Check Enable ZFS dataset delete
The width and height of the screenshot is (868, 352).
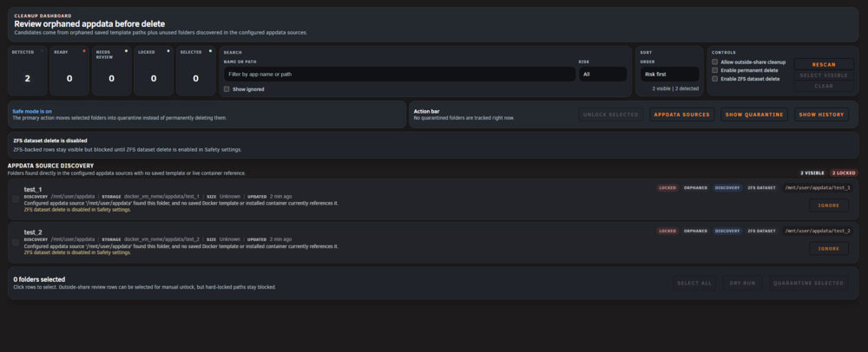click(714, 79)
